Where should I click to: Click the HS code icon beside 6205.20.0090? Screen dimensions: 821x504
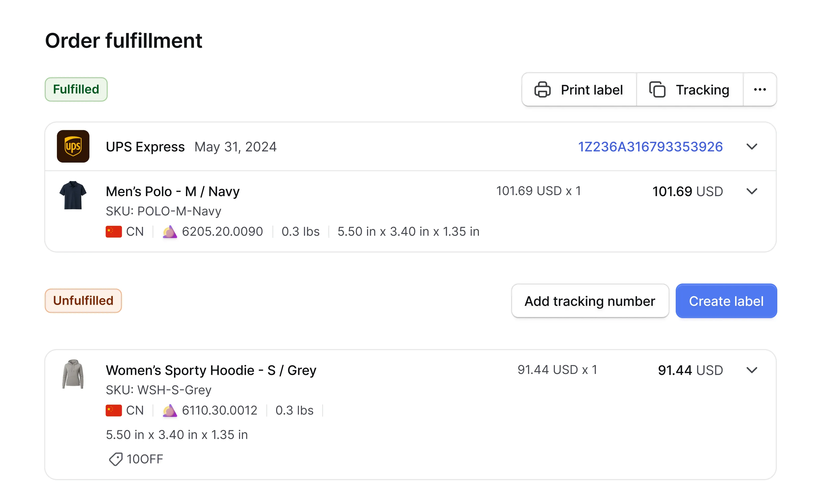[x=170, y=231]
